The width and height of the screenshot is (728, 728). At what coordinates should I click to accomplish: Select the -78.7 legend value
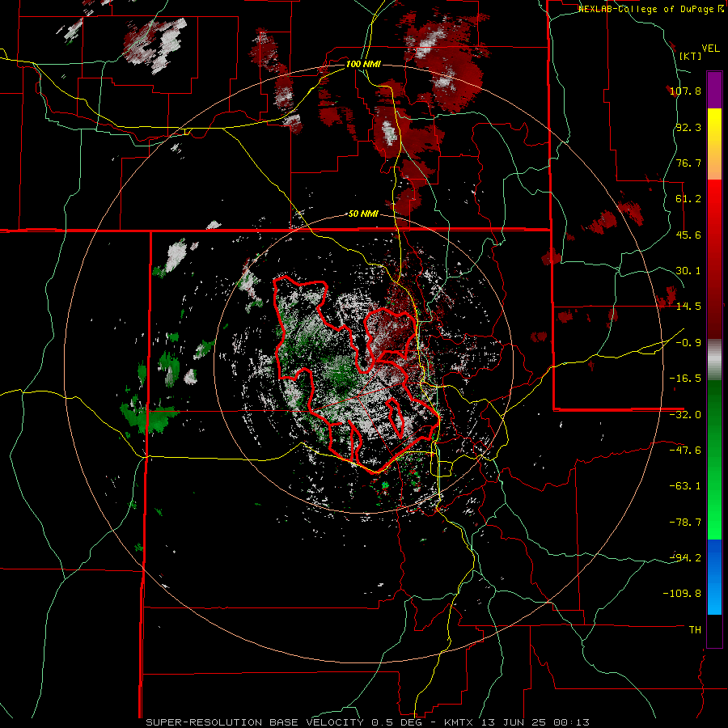point(685,523)
